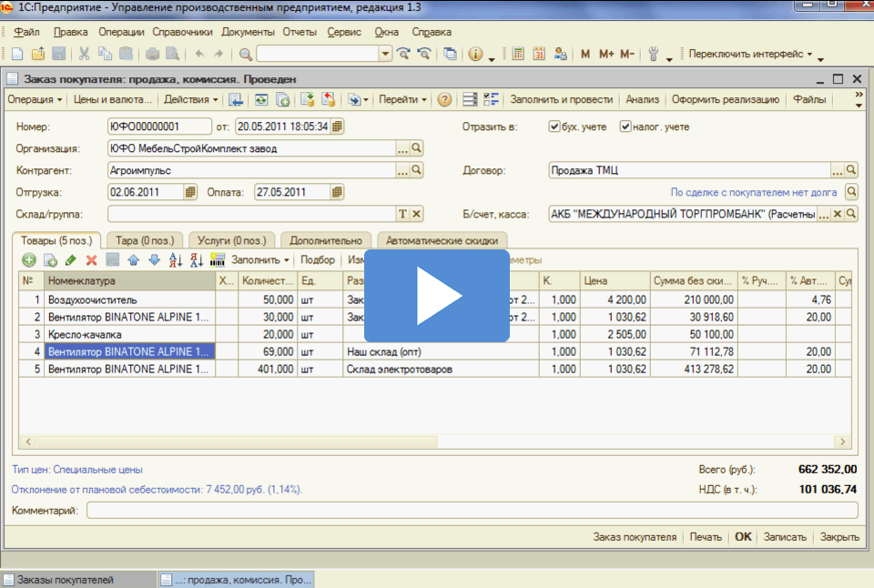The height and width of the screenshot is (588, 874).
Task: Expand the Перейти dropdown
Action: 402,100
